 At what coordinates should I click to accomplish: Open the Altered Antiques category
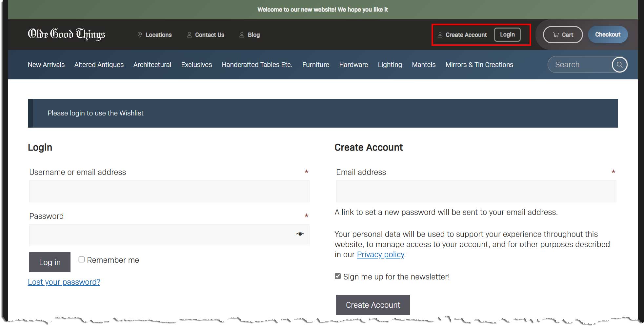click(99, 65)
